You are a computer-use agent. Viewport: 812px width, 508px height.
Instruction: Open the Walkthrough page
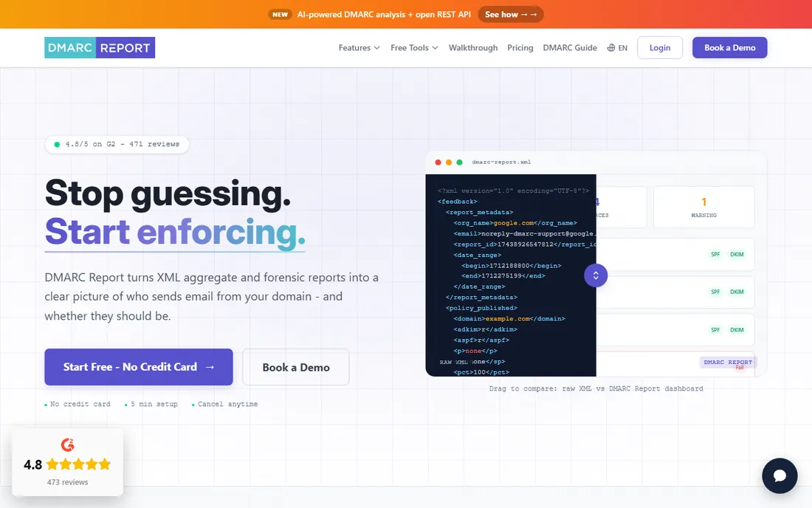[472, 48]
